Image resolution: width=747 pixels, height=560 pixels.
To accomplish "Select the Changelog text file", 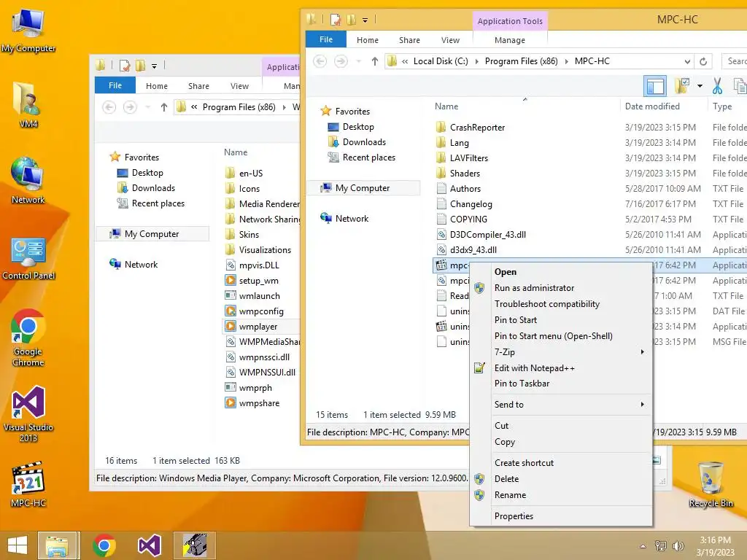I will click(x=471, y=204).
